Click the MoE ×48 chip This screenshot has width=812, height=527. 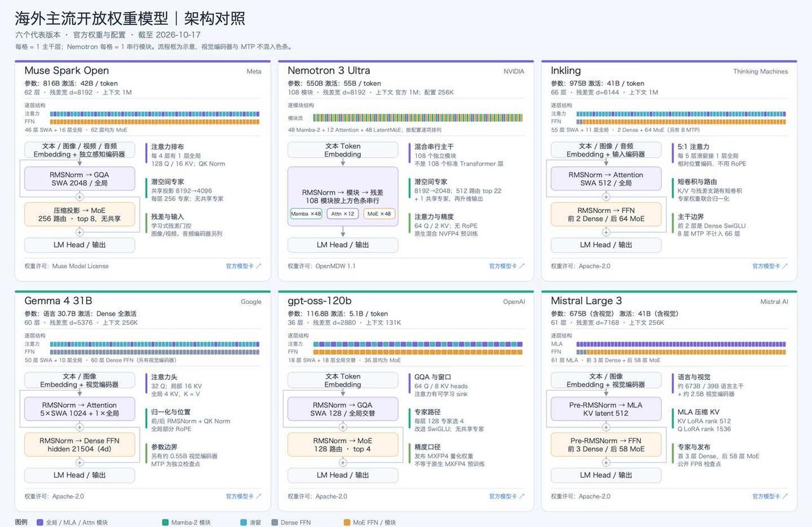tap(379, 214)
